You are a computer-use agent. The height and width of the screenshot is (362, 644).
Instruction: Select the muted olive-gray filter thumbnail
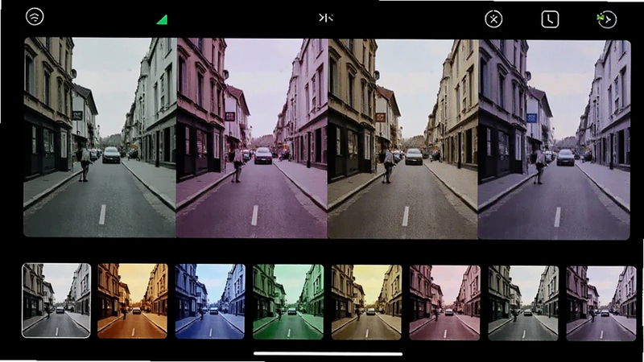point(523,303)
